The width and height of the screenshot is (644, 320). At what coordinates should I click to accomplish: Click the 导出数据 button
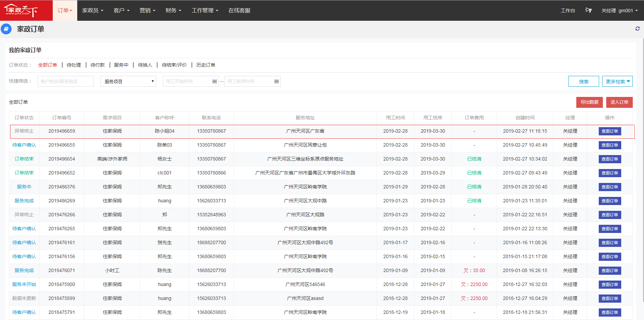click(x=589, y=102)
